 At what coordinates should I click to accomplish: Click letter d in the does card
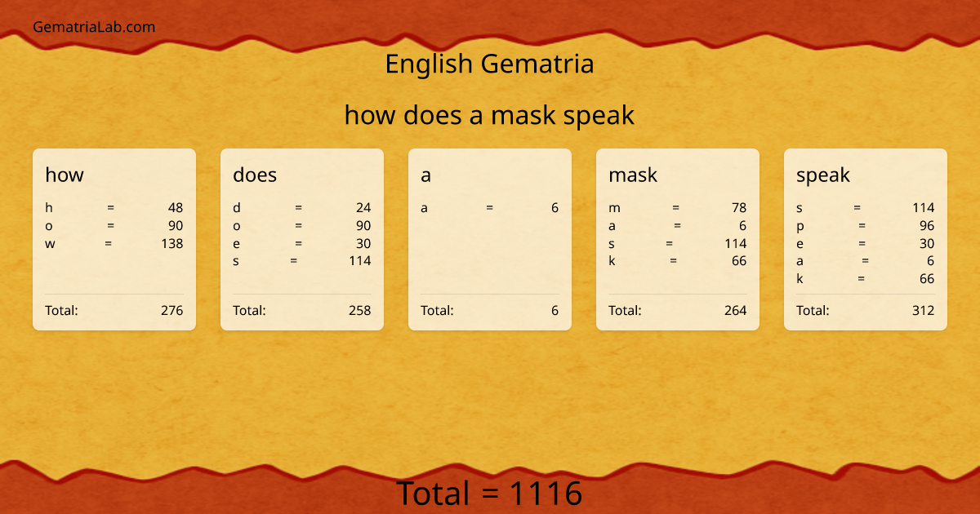[x=236, y=207]
